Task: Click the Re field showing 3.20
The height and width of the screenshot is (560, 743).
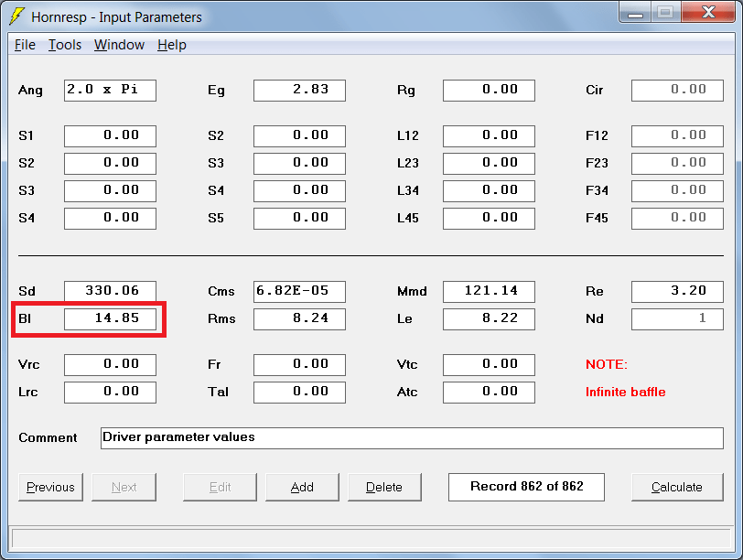Action: [678, 292]
